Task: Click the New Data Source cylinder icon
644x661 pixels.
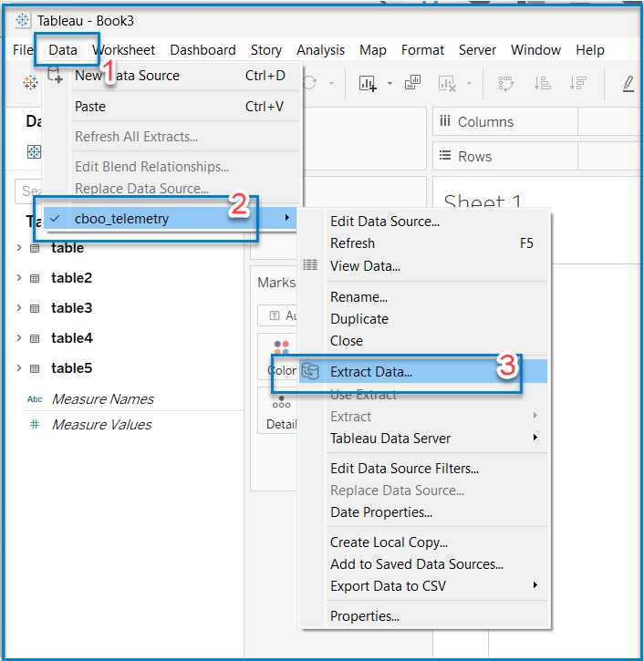Action: (55, 76)
